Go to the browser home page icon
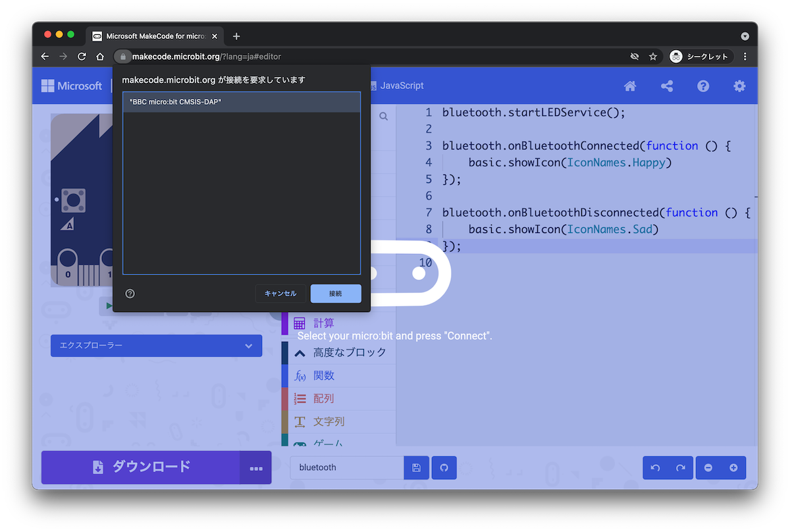 pos(100,57)
